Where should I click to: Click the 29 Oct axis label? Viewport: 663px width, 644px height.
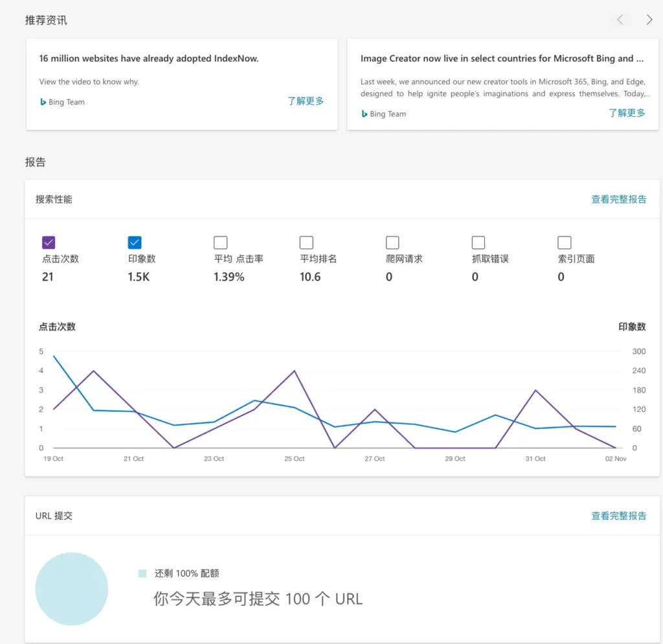coord(455,459)
